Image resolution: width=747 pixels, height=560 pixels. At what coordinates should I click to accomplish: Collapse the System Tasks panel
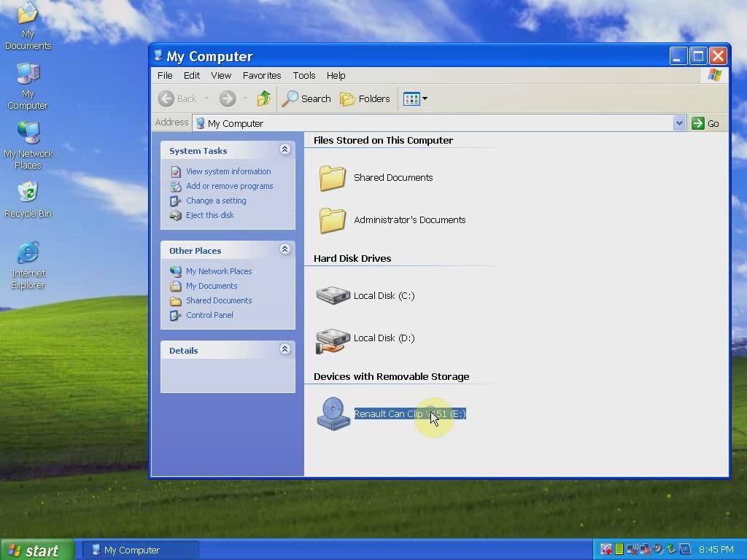[x=285, y=149]
